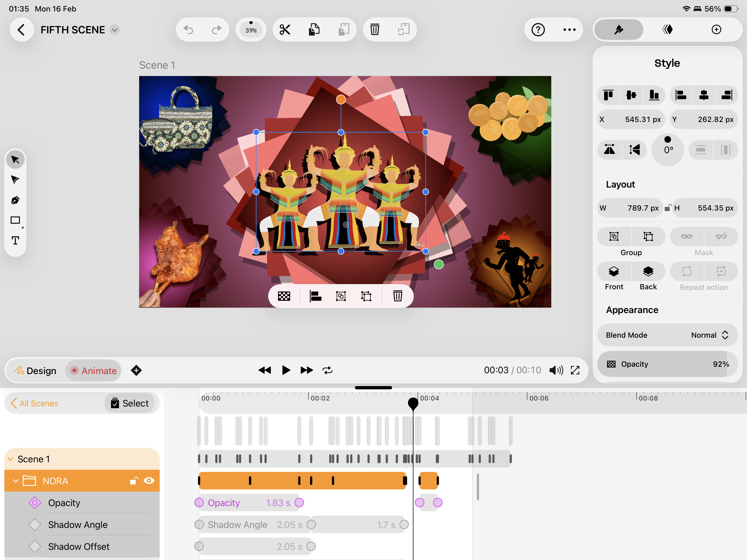This screenshot has height=560, width=747.
Task: Go back to All Scenes
Action: click(34, 403)
